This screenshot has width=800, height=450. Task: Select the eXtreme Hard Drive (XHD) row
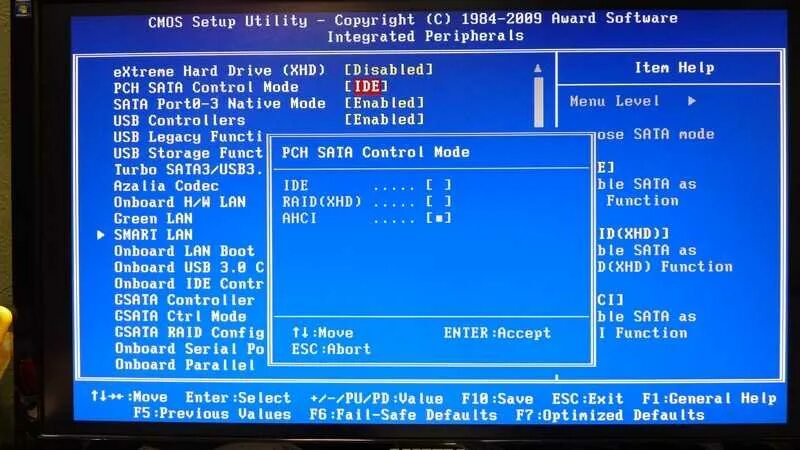(219, 70)
